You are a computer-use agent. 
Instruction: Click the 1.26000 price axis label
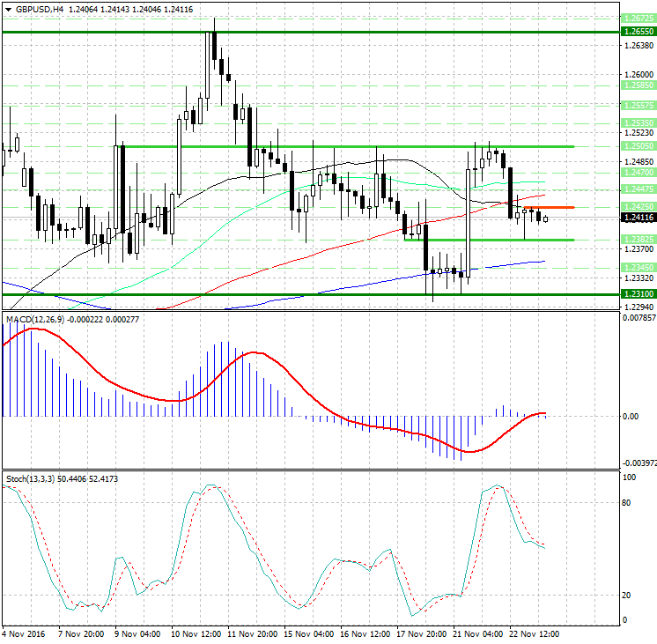pos(638,74)
